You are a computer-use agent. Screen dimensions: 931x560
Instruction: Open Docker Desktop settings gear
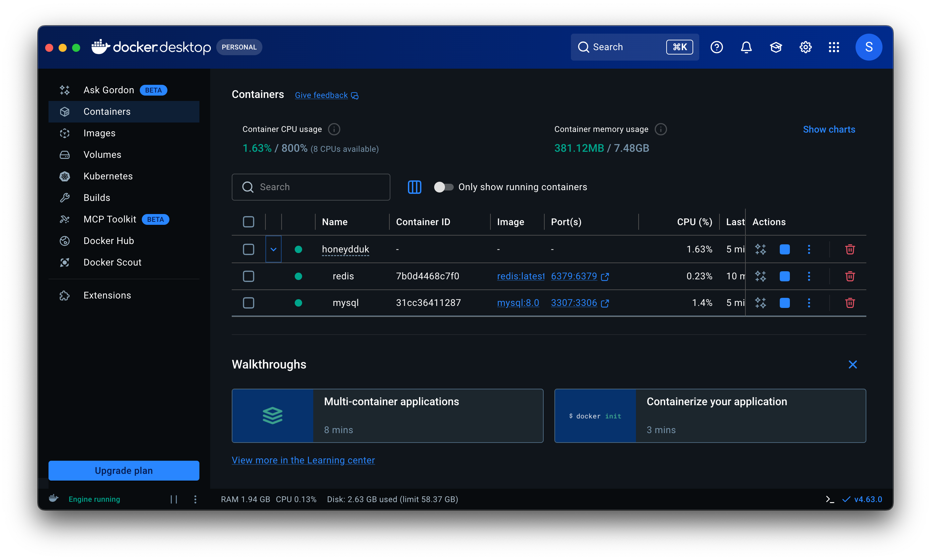coord(805,47)
